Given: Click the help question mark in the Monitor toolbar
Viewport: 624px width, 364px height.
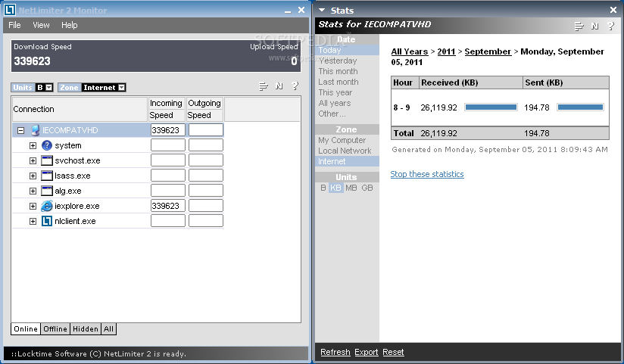Looking at the screenshot, I should click(x=295, y=86).
